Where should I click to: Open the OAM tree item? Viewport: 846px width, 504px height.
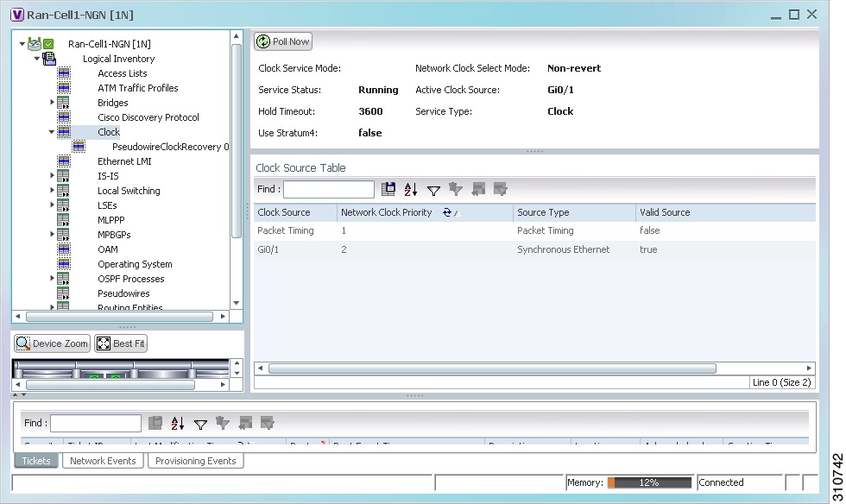108,249
